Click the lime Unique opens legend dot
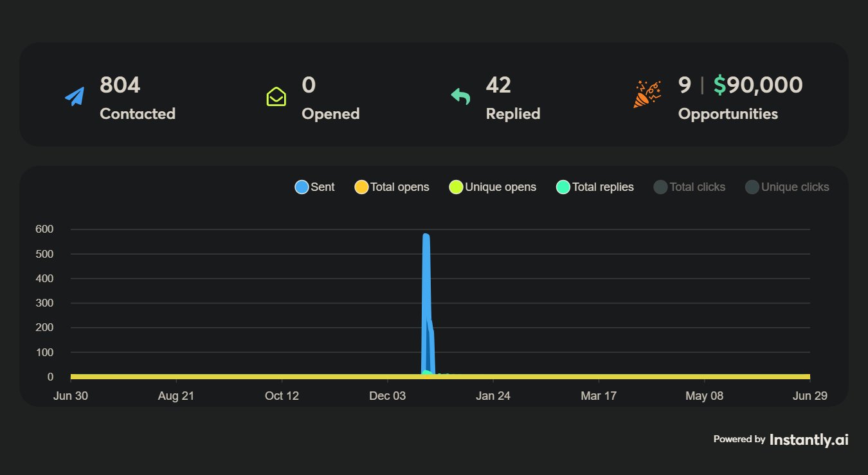The width and height of the screenshot is (868, 475). pos(456,187)
